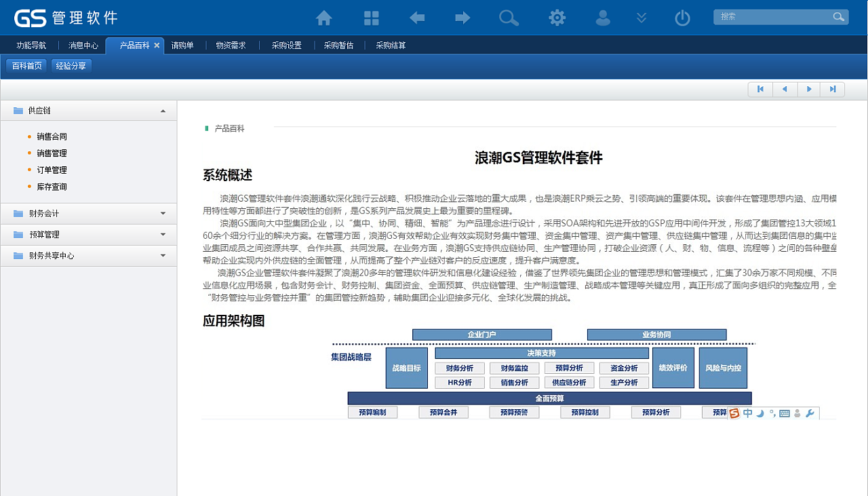
Task: Click the power logout icon in the header
Action: tap(682, 18)
